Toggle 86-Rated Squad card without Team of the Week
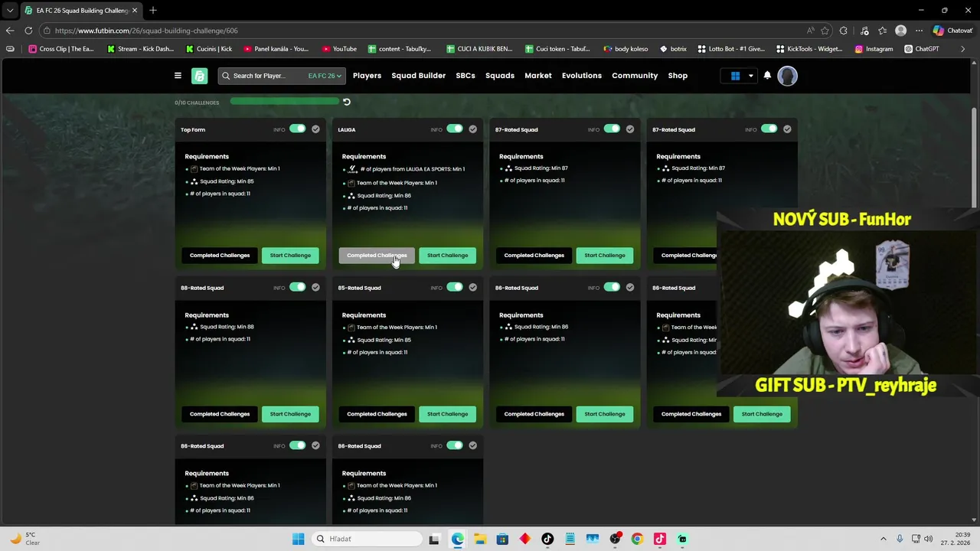The image size is (980, 551). 612,287
